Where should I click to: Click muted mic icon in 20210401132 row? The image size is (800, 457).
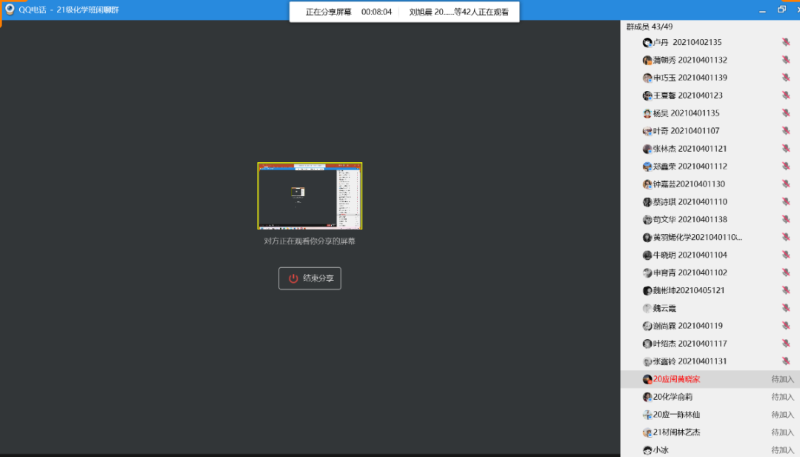pyautogui.click(x=786, y=60)
